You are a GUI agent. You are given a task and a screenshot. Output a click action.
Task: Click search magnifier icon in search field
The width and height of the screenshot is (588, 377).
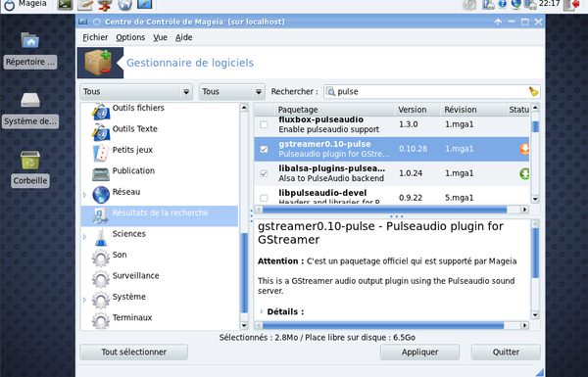[x=330, y=91]
